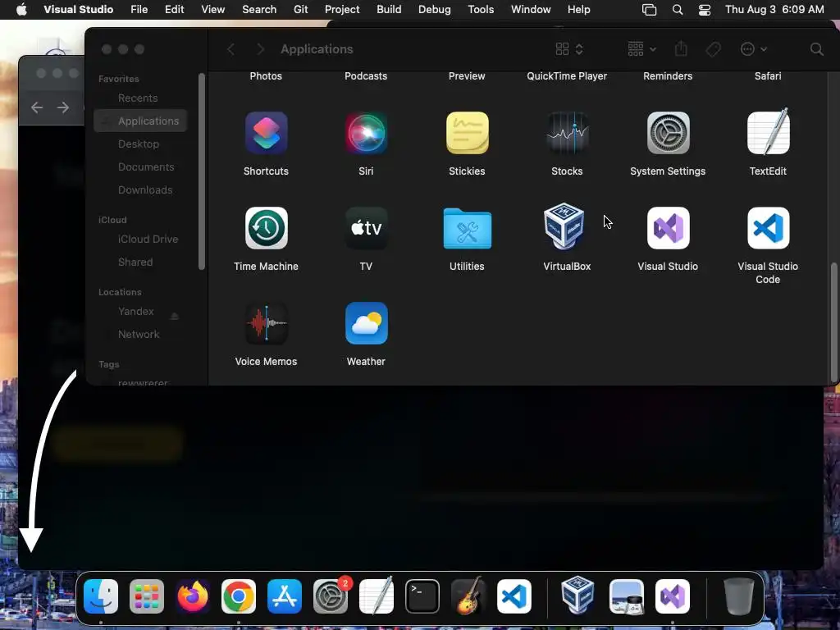Screen dimensions: 840x630
Task: Click VirtualBox icon in the Dock
Action: click(x=577, y=596)
